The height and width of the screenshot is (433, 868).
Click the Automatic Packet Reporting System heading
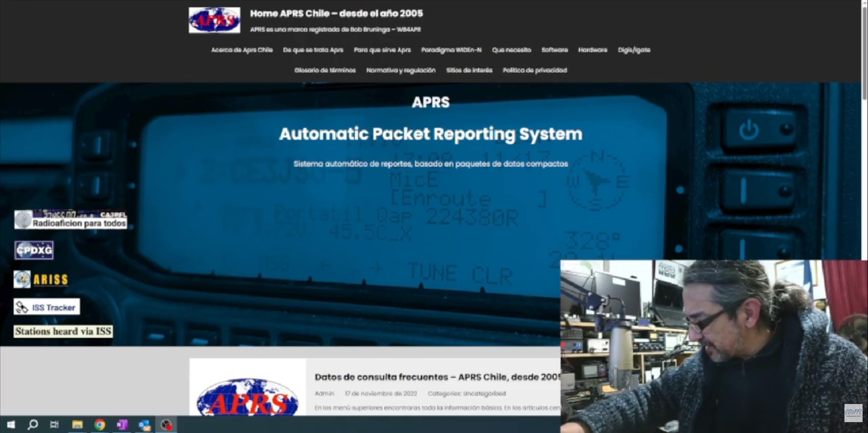[430, 134]
